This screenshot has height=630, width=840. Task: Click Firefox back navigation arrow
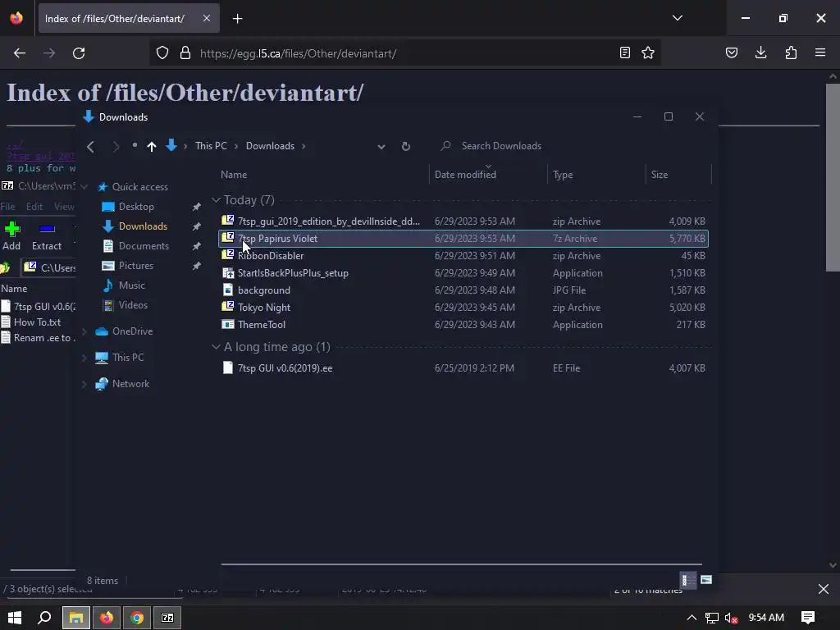coord(20,53)
